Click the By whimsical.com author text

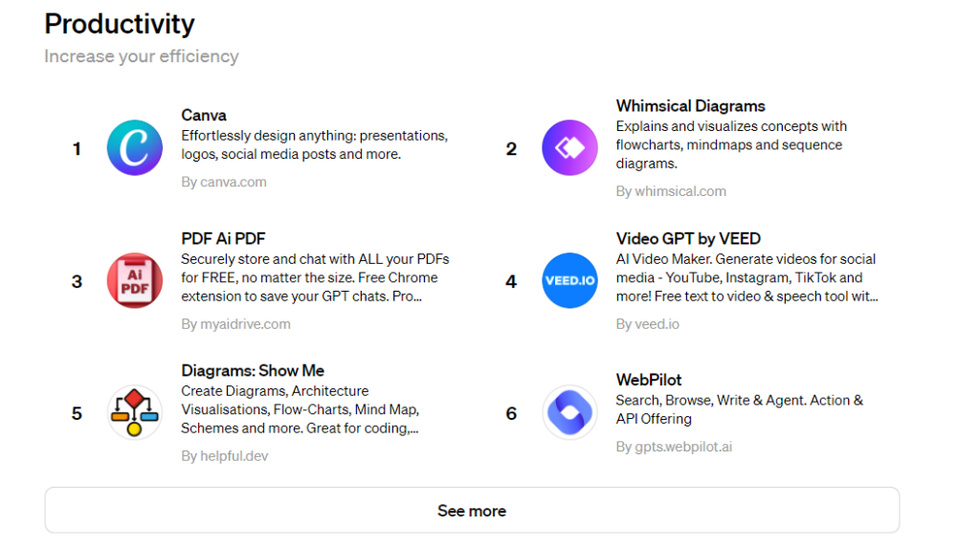coord(671,191)
